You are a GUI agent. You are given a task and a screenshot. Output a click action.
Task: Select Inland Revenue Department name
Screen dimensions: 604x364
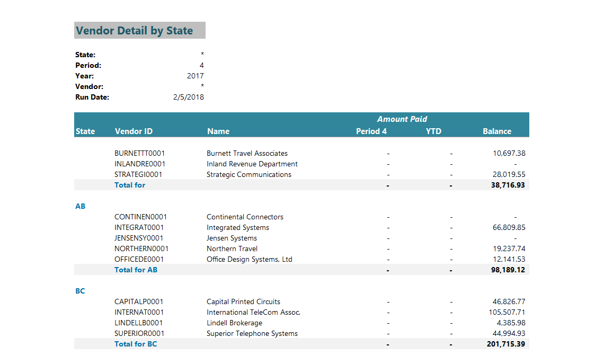252,164
